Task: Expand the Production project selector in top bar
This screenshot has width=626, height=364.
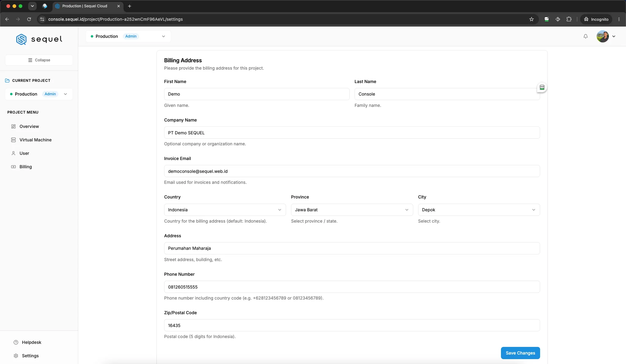Action: (128, 36)
